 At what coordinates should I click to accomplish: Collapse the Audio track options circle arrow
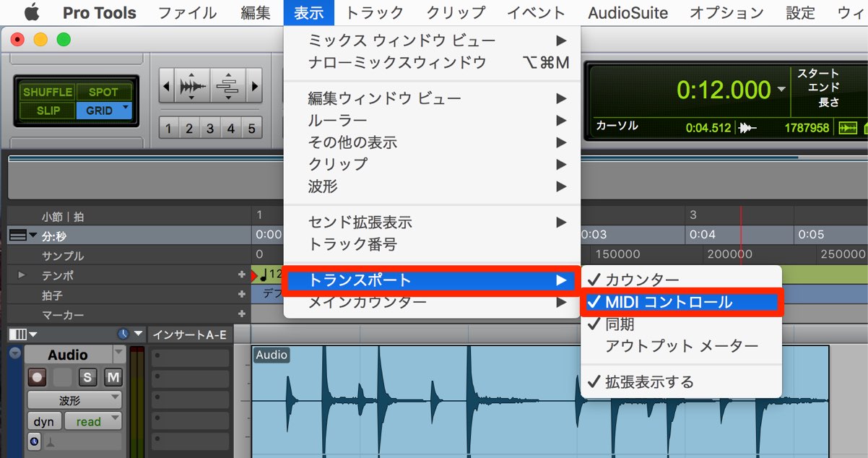pos(15,354)
